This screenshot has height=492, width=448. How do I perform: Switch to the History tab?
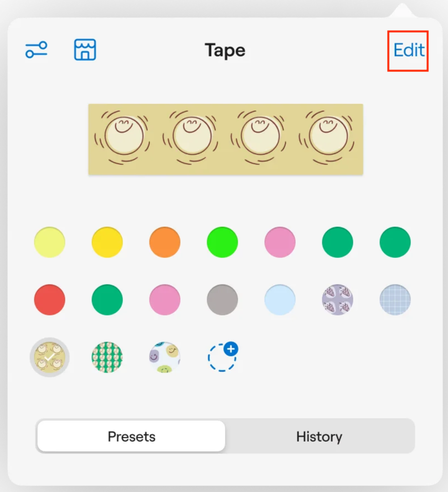[x=319, y=437]
